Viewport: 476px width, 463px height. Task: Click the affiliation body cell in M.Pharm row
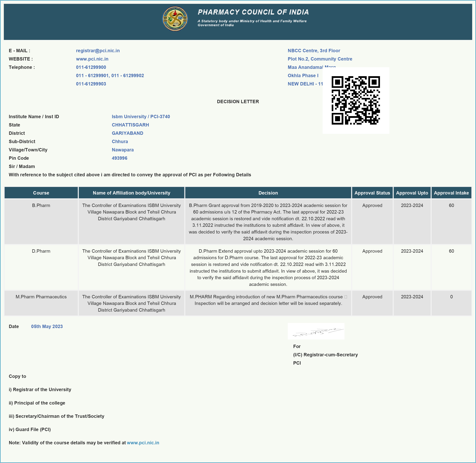[131, 303]
